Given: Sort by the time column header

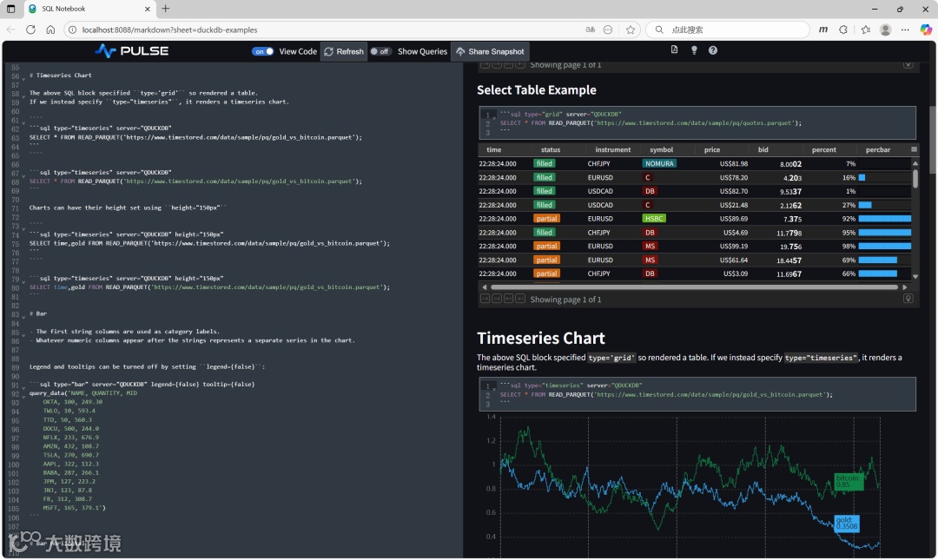Looking at the screenshot, I should [493, 149].
